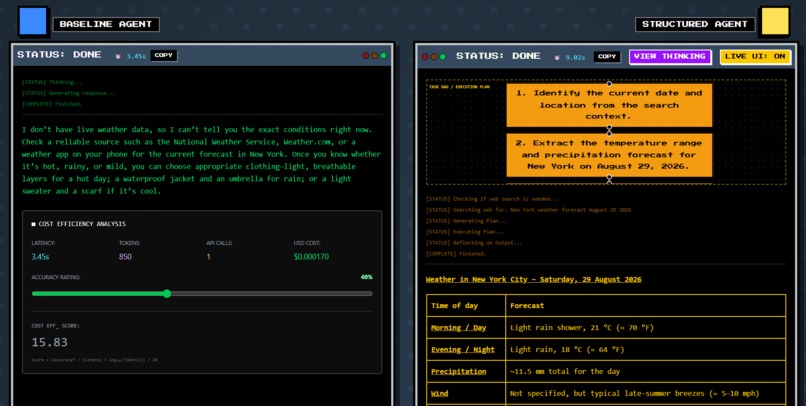Adjust the Accuracy Rating slider handle
The height and width of the screenshot is (406, 806).
[167, 293]
